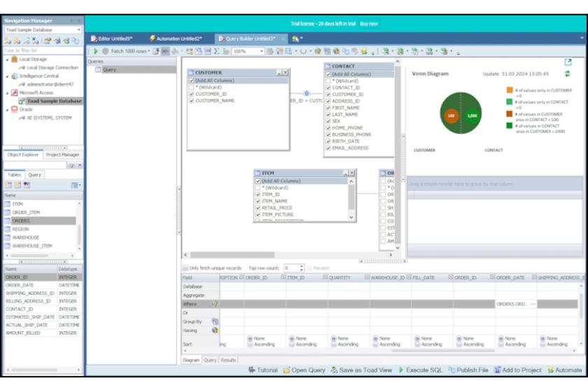Screen dimensions: 588x392
Task: Click the new tab icon after Query Builder tab
Action: (296, 38)
